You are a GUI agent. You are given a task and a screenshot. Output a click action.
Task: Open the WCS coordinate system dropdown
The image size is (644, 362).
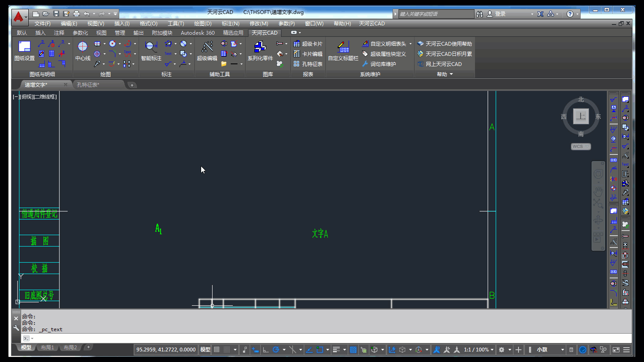[581, 146]
